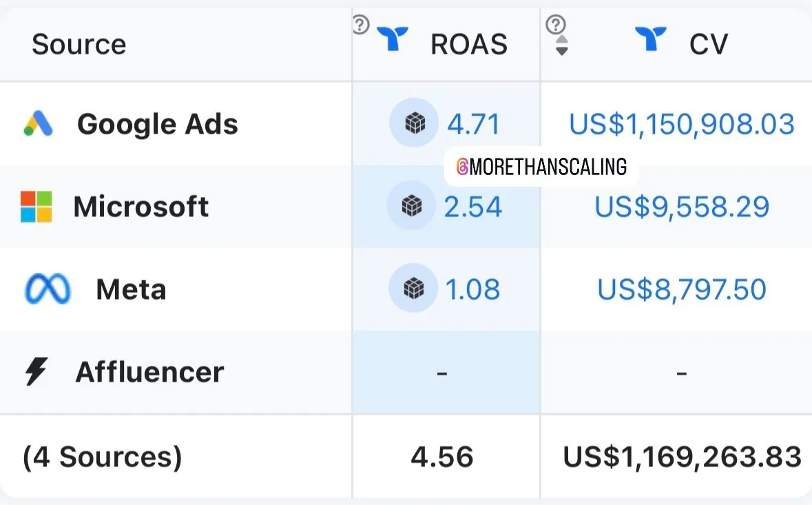Select the Affluencer source row
This screenshot has height=505, width=812.
pos(406,372)
